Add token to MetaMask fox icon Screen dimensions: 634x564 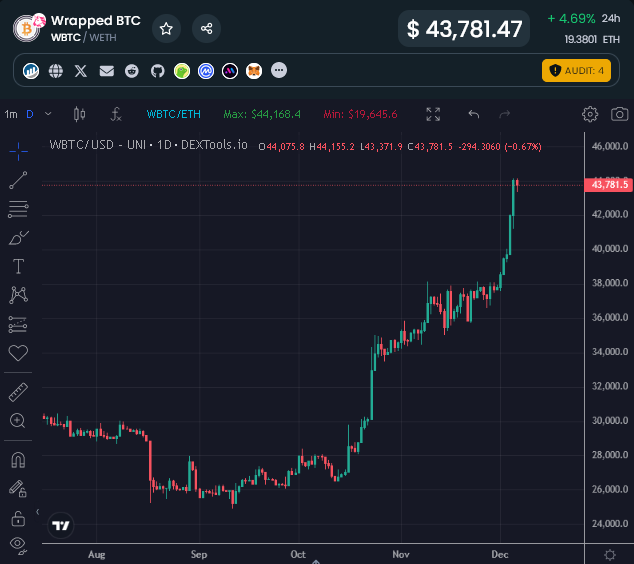point(254,71)
